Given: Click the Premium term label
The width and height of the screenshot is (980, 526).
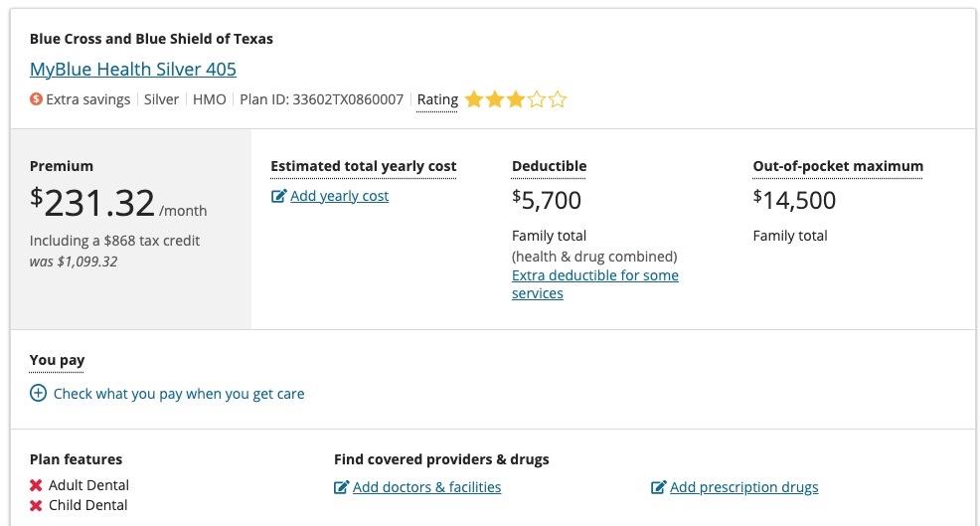Looking at the screenshot, I should (62, 166).
